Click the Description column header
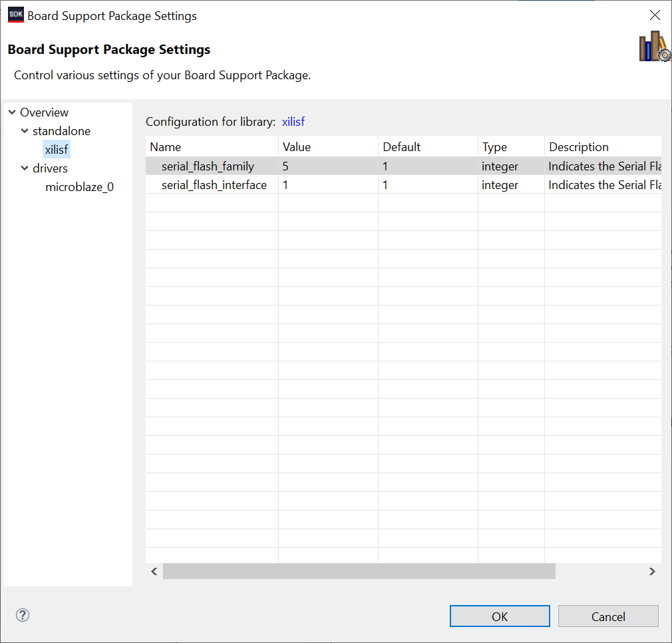672x643 pixels. point(603,146)
